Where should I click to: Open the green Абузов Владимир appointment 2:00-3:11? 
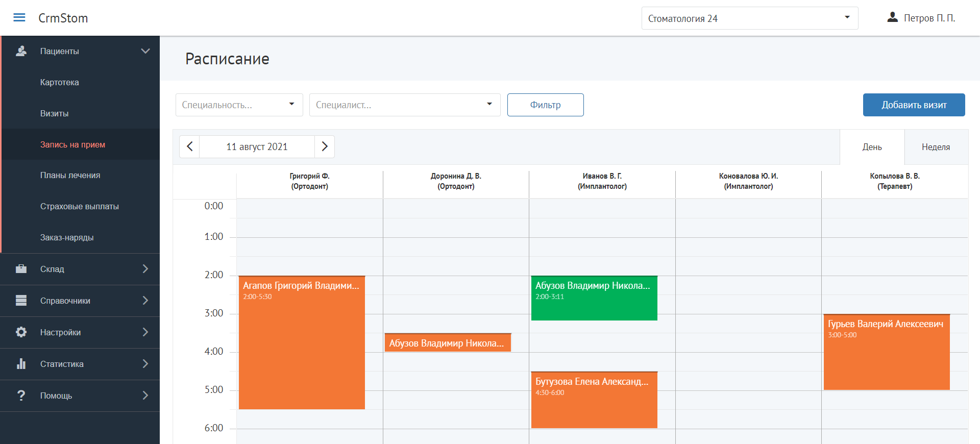point(594,298)
